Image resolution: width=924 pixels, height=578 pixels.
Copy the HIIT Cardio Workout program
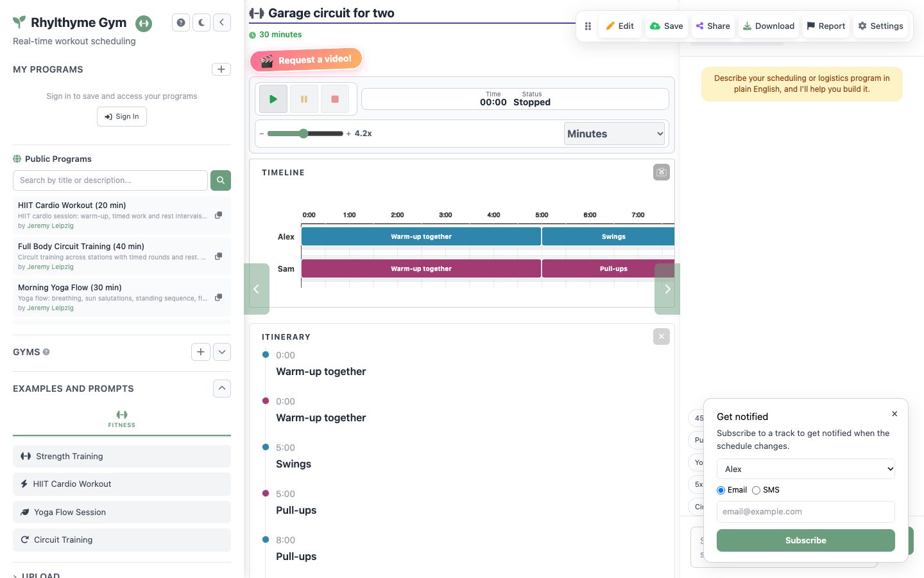pyautogui.click(x=218, y=215)
